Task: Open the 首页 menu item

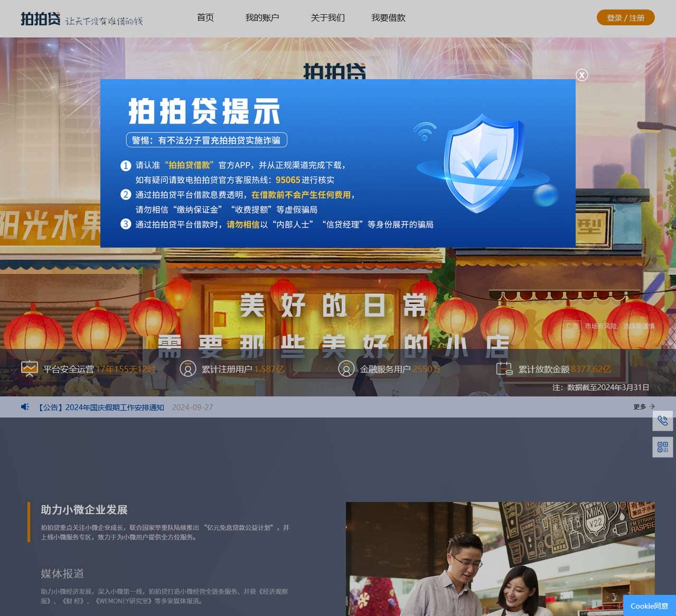Action: 205,17
